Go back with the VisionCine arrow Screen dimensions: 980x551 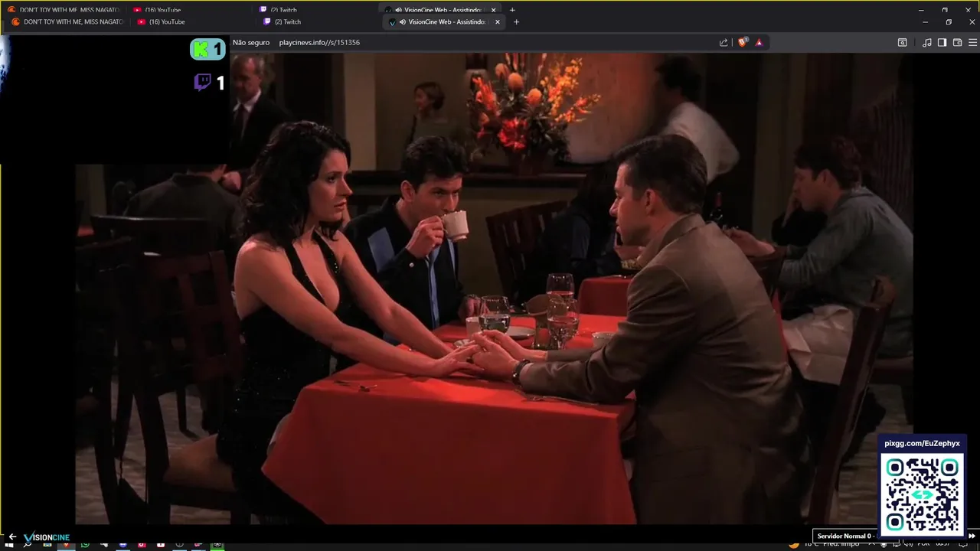[12, 536]
